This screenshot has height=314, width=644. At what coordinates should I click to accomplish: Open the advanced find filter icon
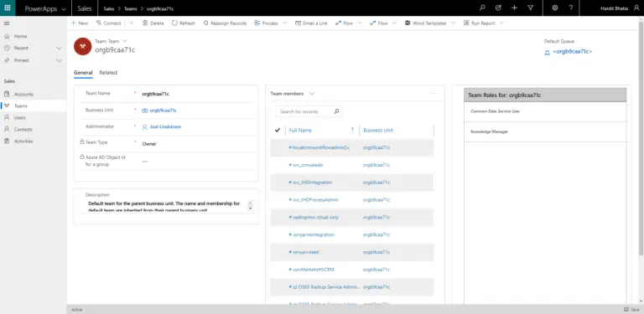click(530, 8)
